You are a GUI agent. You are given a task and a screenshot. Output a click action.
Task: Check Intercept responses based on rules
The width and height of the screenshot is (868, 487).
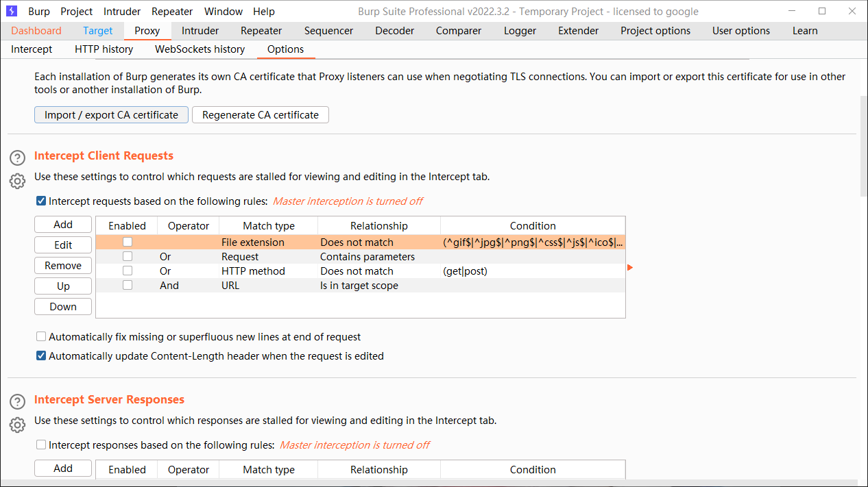click(x=41, y=445)
